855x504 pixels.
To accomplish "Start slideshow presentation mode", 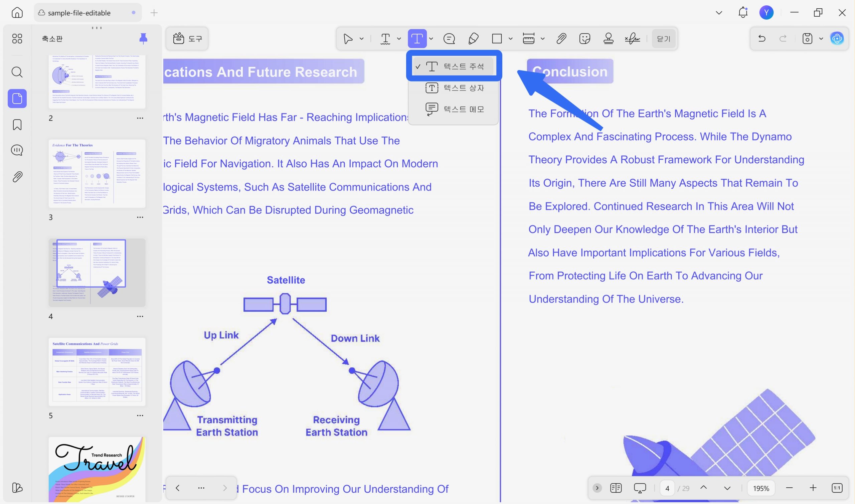I will (x=640, y=488).
